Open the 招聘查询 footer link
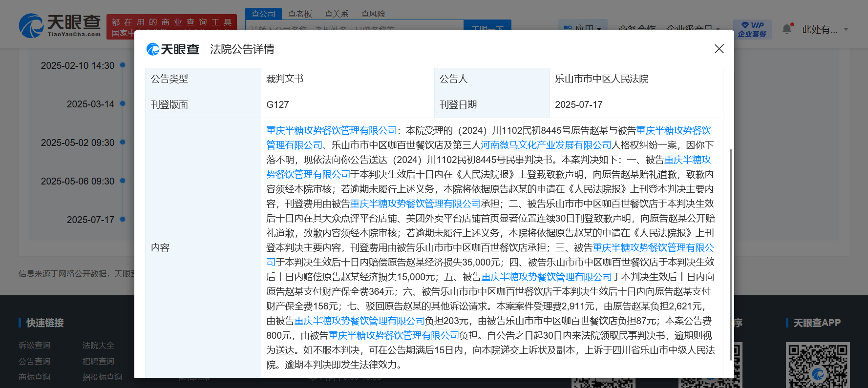Image resolution: width=868 pixels, height=388 pixels. click(x=98, y=361)
